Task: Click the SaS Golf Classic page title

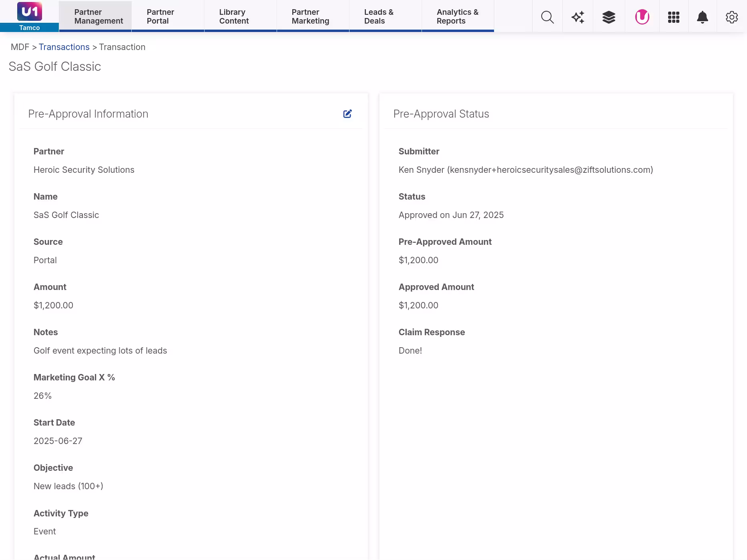Action: [55, 66]
